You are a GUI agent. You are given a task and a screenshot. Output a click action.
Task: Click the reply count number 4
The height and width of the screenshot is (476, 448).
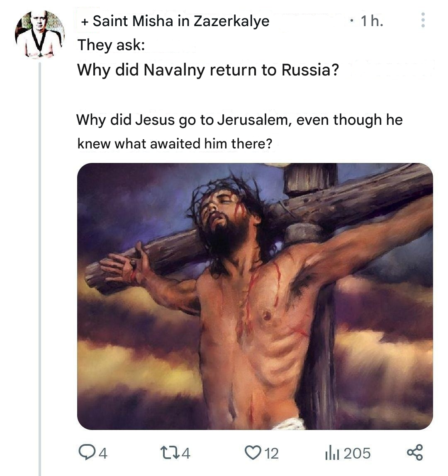[x=103, y=453]
